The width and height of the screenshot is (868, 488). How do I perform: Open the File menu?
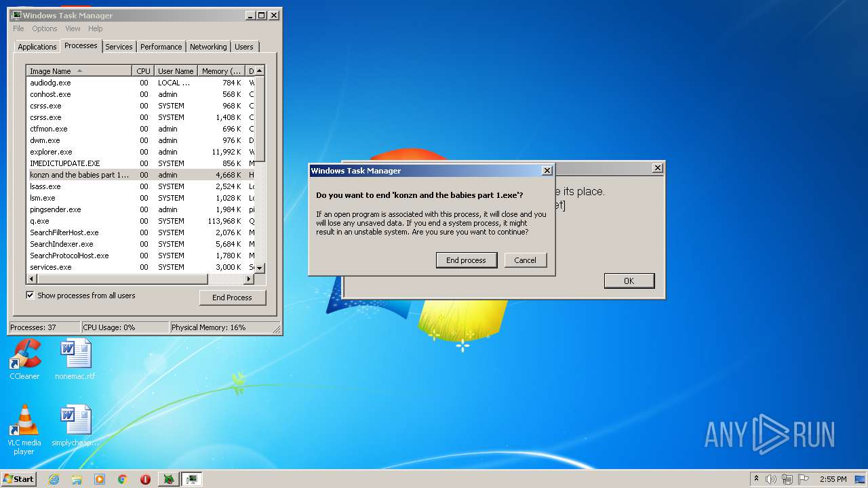tap(18, 28)
